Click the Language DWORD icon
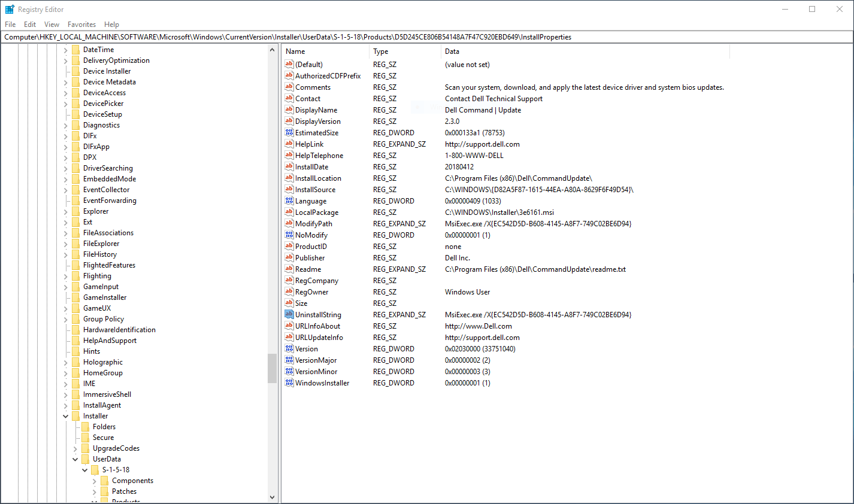Image resolution: width=854 pixels, height=504 pixels. coord(289,201)
